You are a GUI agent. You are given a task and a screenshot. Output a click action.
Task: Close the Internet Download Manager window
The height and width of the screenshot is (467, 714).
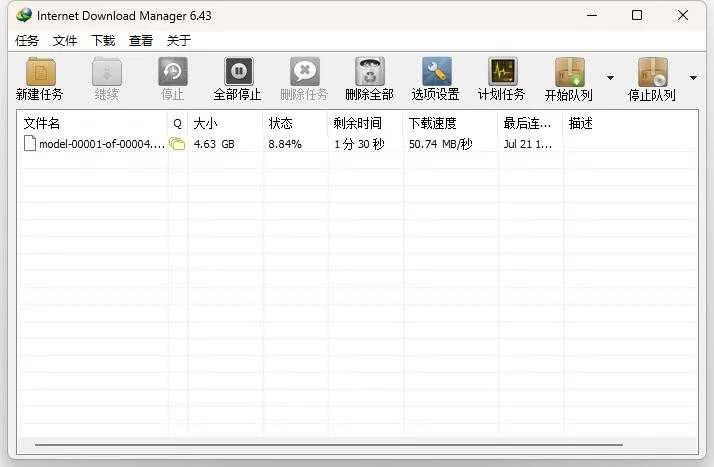click(683, 15)
